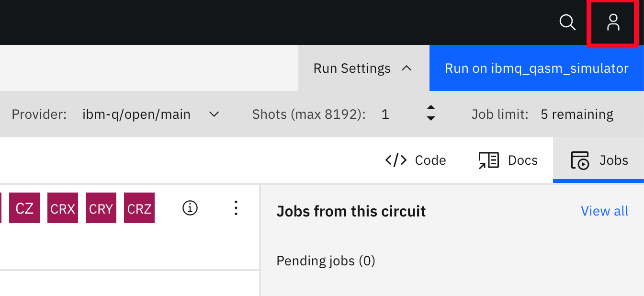Select the CZ gate
644x296 pixels.
point(24,208)
